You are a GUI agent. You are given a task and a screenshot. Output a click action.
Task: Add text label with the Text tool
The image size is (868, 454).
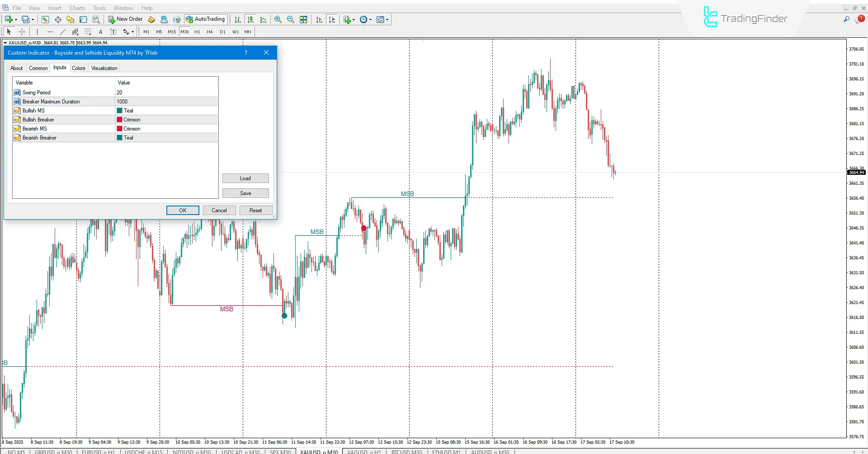[x=100, y=32]
